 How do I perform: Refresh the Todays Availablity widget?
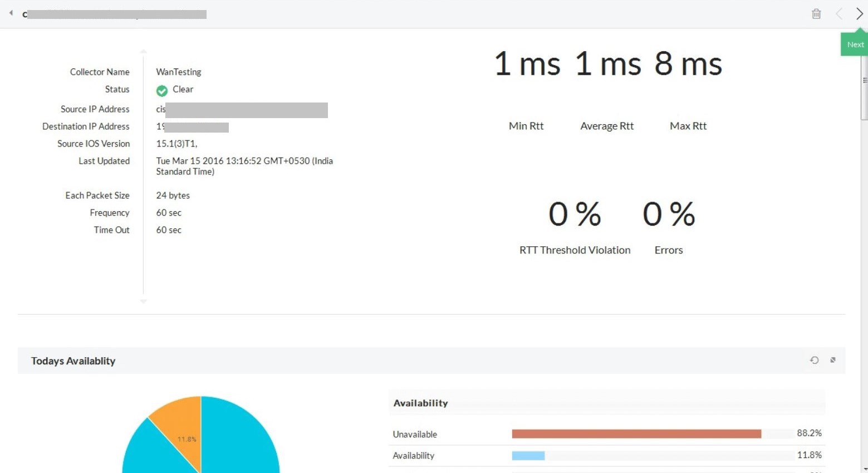pos(814,360)
